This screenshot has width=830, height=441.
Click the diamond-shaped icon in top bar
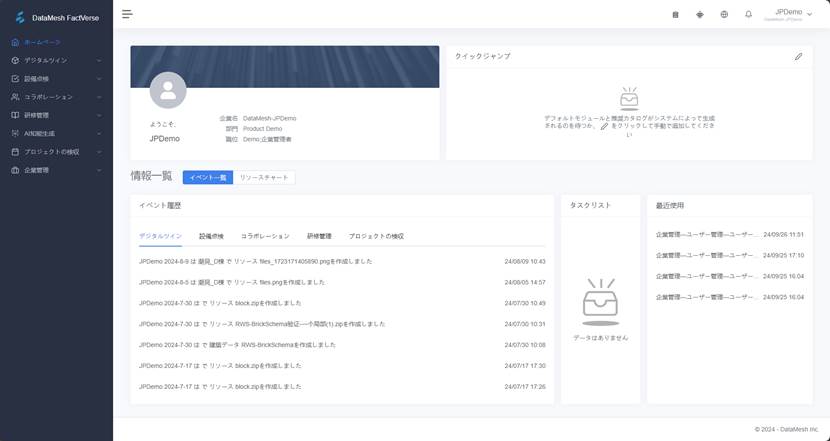coord(700,15)
